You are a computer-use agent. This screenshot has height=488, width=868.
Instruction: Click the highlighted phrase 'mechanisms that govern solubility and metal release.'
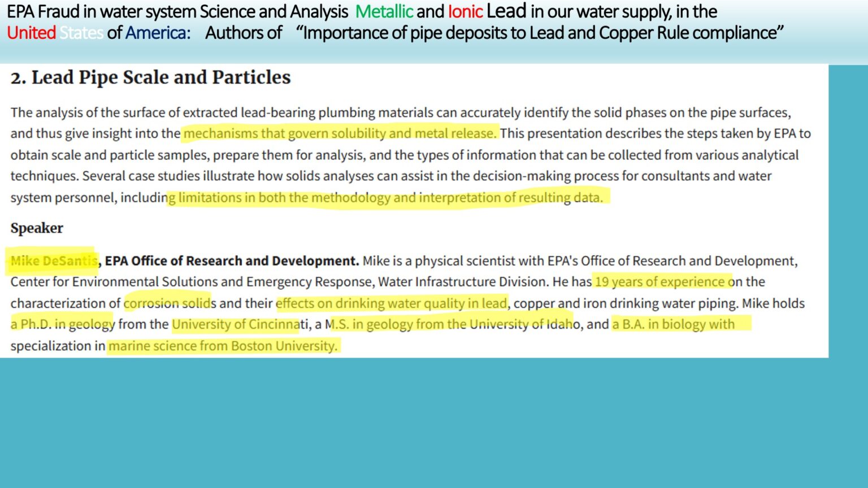(340, 133)
